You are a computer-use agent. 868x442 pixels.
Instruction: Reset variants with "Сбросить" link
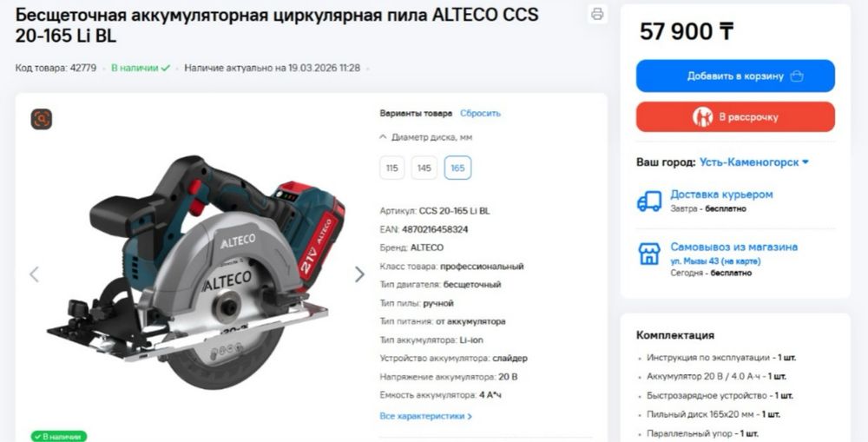tap(480, 113)
